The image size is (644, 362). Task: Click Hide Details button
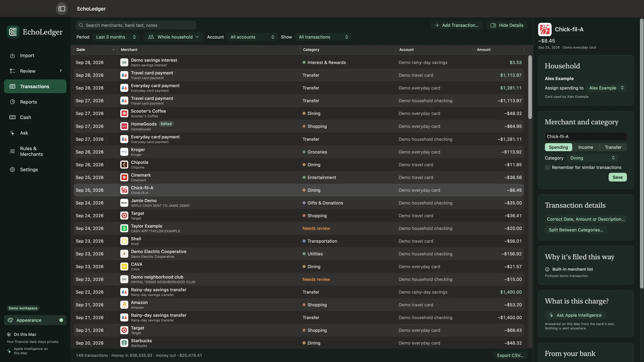pyautogui.click(x=507, y=25)
